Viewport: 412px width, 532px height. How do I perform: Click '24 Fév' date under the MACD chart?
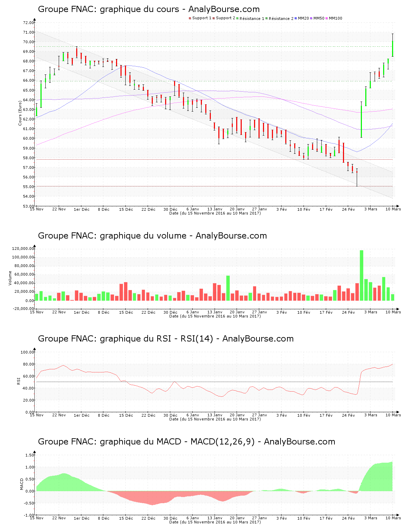pyautogui.click(x=348, y=518)
